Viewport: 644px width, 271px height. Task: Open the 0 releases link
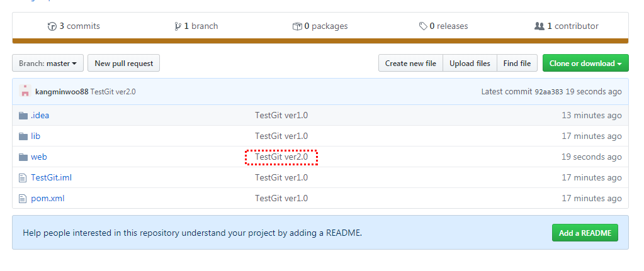pos(443,26)
